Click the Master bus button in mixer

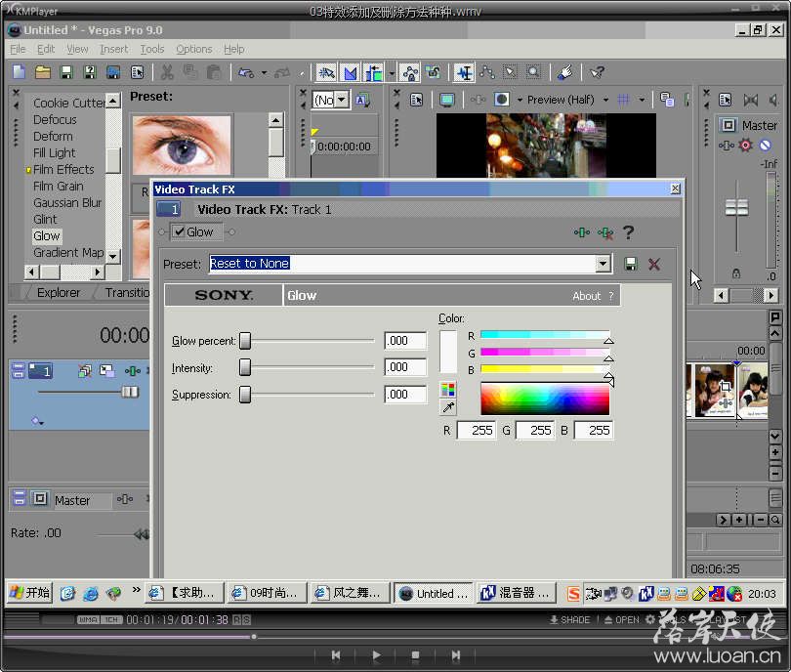(729, 125)
